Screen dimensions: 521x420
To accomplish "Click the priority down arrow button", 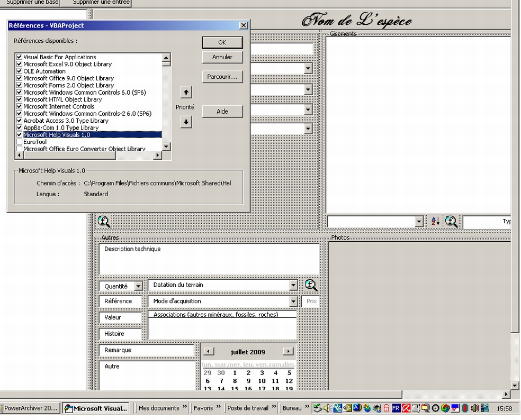I will (x=186, y=122).
